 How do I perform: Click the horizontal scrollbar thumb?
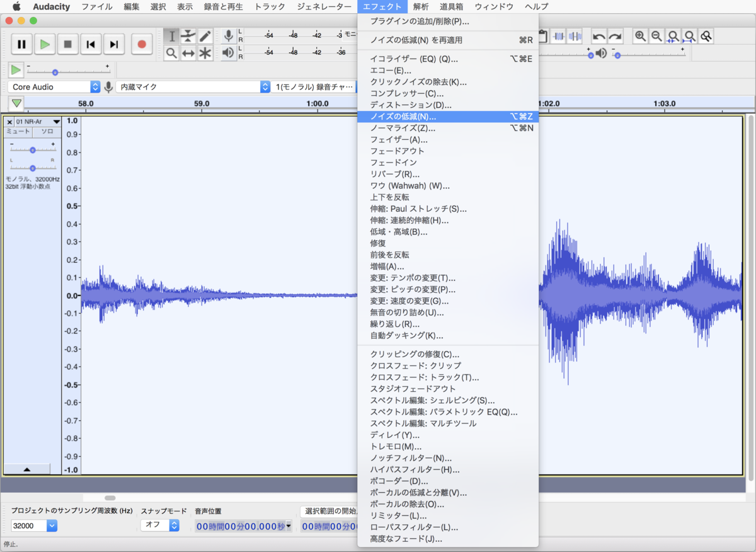[110, 498]
